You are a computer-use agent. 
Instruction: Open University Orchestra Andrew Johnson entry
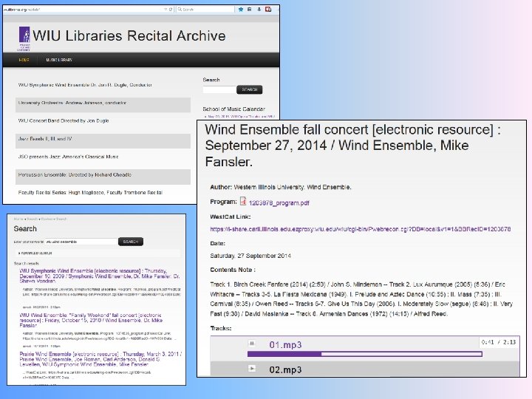pos(72,103)
